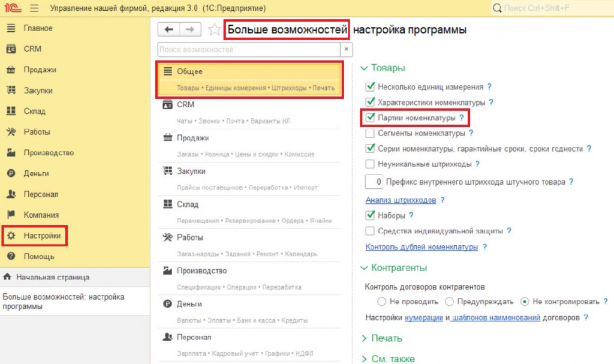Image resolution: width=614 pixels, height=364 pixels.
Task: Toggle Серии номенклатуры, гарантийные сроки checkbox
Action: click(369, 149)
